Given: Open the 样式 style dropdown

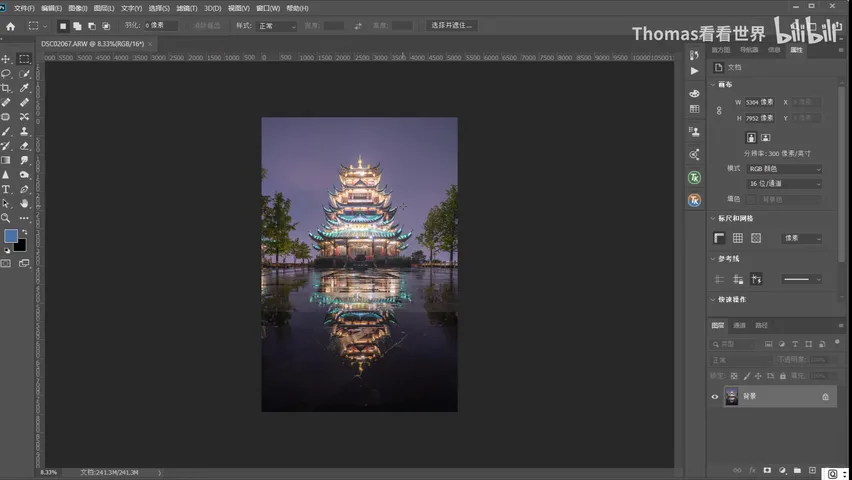Looking at the screenshot, I should click(x=277, y=26).
